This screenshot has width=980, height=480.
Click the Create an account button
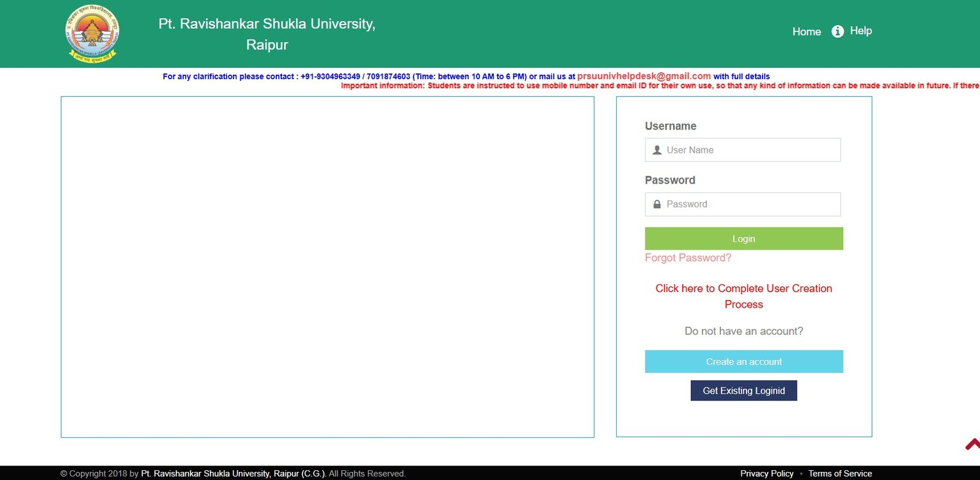coord(744,362)
